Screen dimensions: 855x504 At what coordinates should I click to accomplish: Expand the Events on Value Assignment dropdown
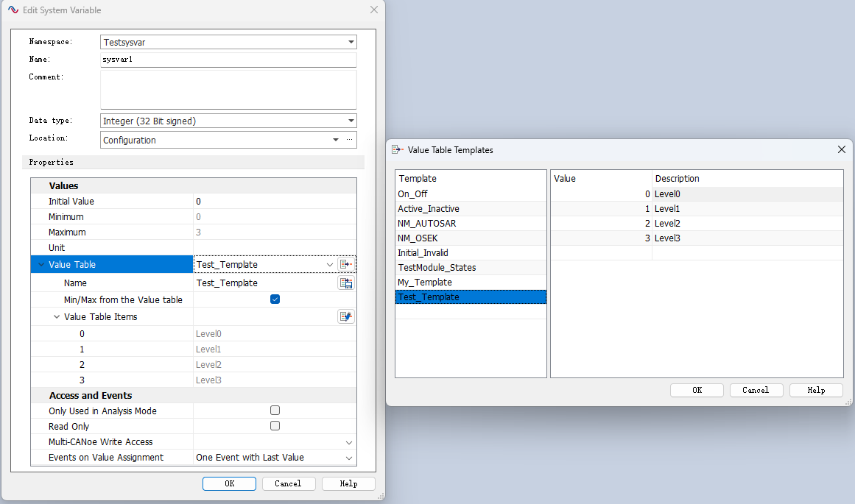coord(348,458)
